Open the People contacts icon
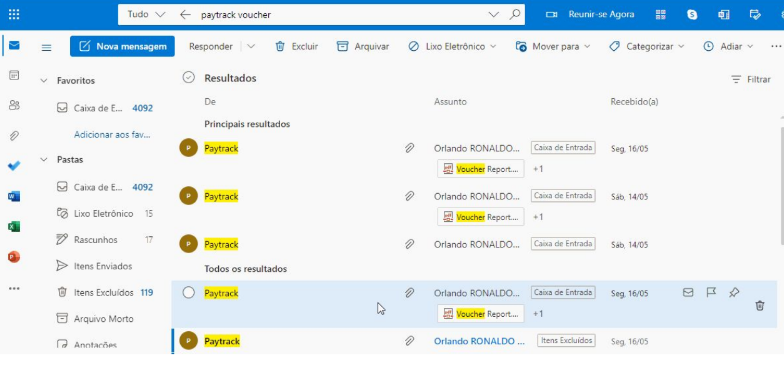 point(14,105)
